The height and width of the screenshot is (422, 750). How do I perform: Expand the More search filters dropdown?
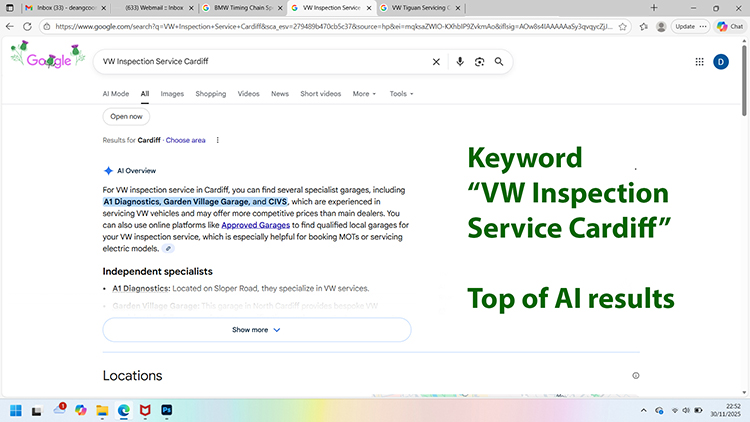coord(364,94)
